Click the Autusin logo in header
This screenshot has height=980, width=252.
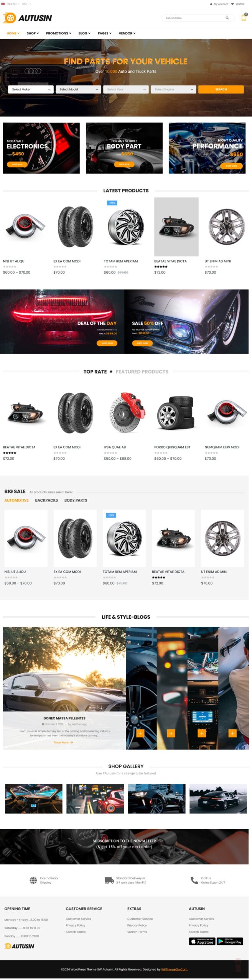point(27,18)
